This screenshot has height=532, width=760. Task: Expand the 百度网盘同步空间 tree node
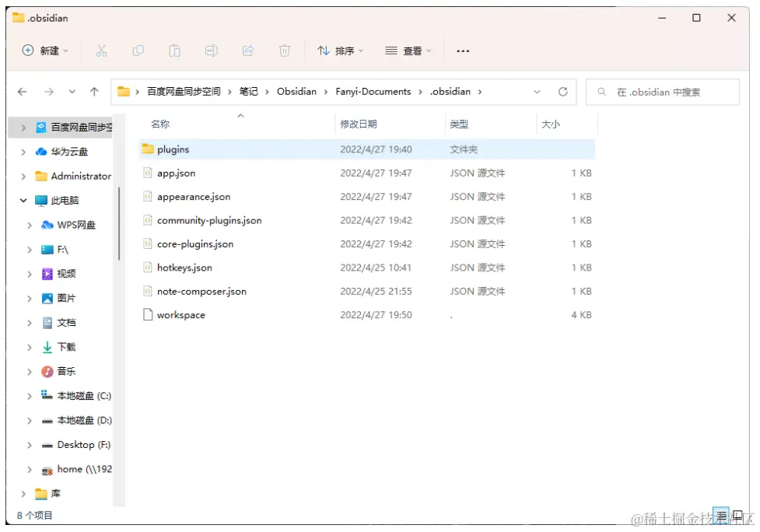pos(23,128)
